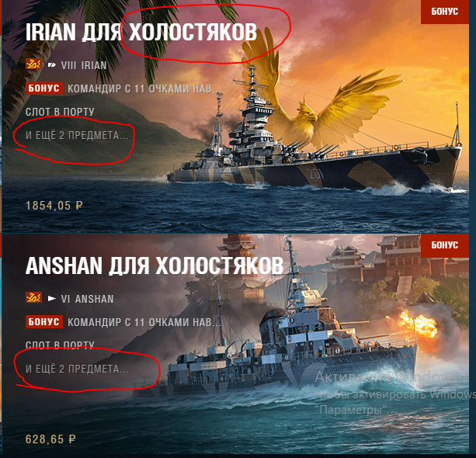Open the "Irian для холостяков" bundle title
Viewport: 476px width, 458px height.
pyautogui.click(x=141, y=32)
